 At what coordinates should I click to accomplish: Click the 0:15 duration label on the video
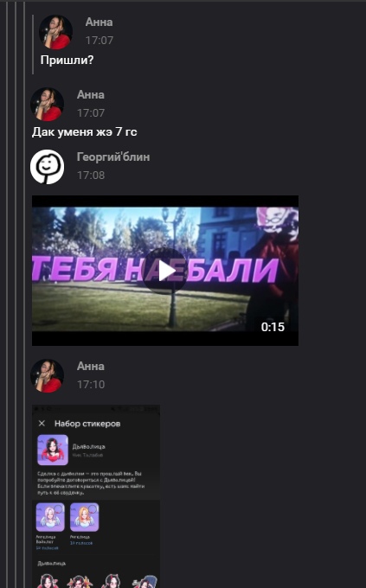coord(273,327)
